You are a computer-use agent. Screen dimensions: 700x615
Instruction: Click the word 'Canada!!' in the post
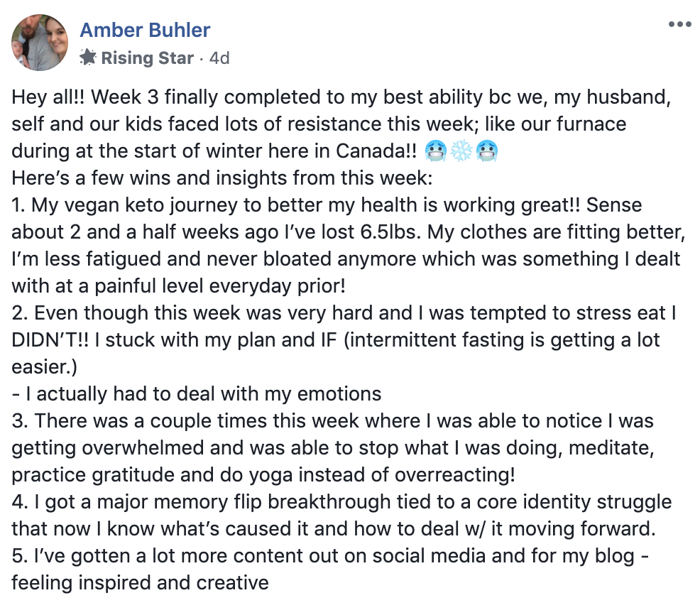tap(376, 151)
